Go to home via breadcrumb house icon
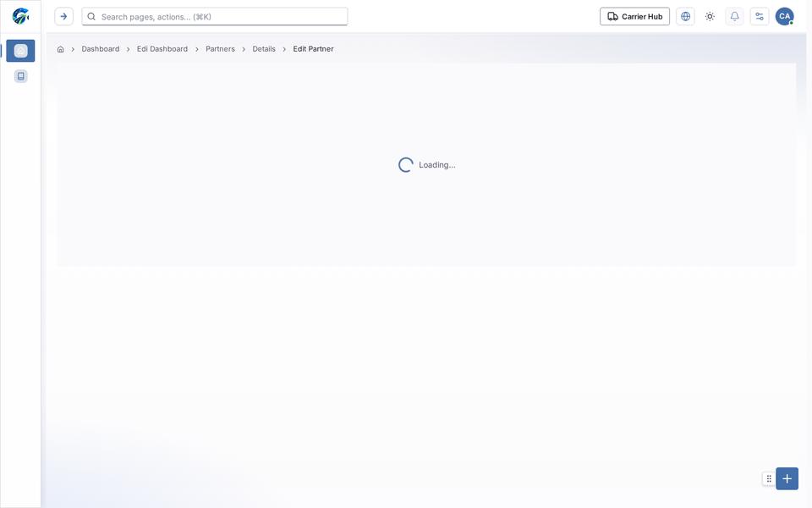The width and height of the screenshot is (812, 508). pos(61,49)
